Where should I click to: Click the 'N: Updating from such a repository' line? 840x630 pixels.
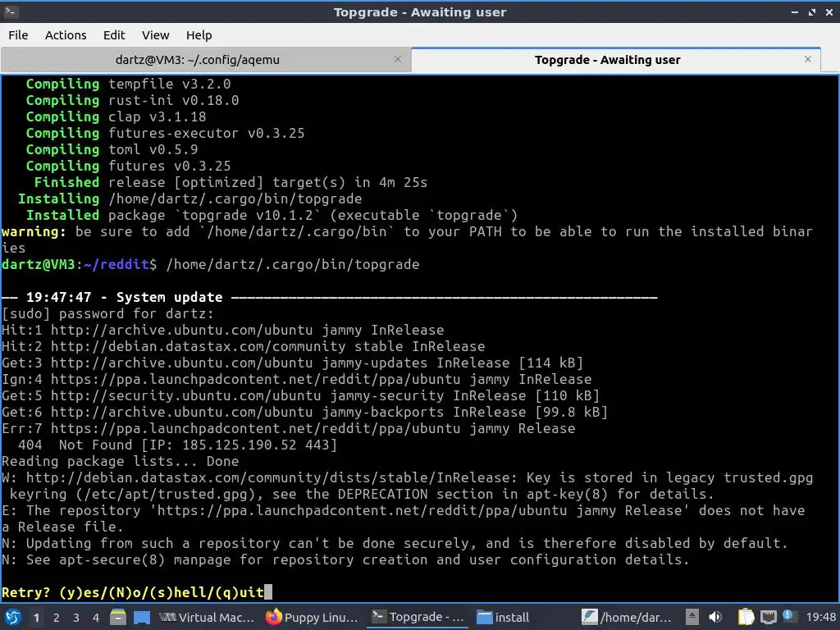pyautogui.click(x=395, y=543)
